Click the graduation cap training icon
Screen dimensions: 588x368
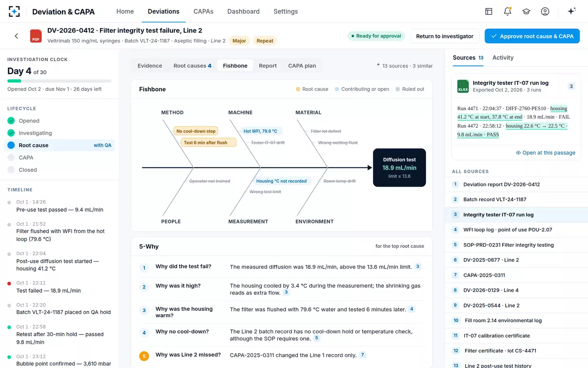pos(526,11)
